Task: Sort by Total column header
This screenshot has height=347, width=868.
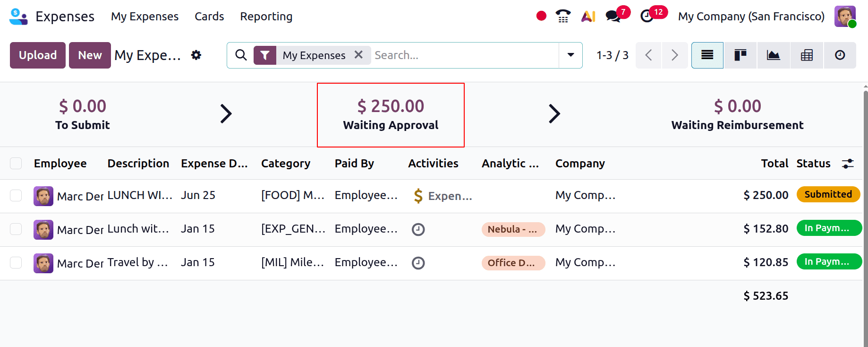Action: (x=774, y=164)
